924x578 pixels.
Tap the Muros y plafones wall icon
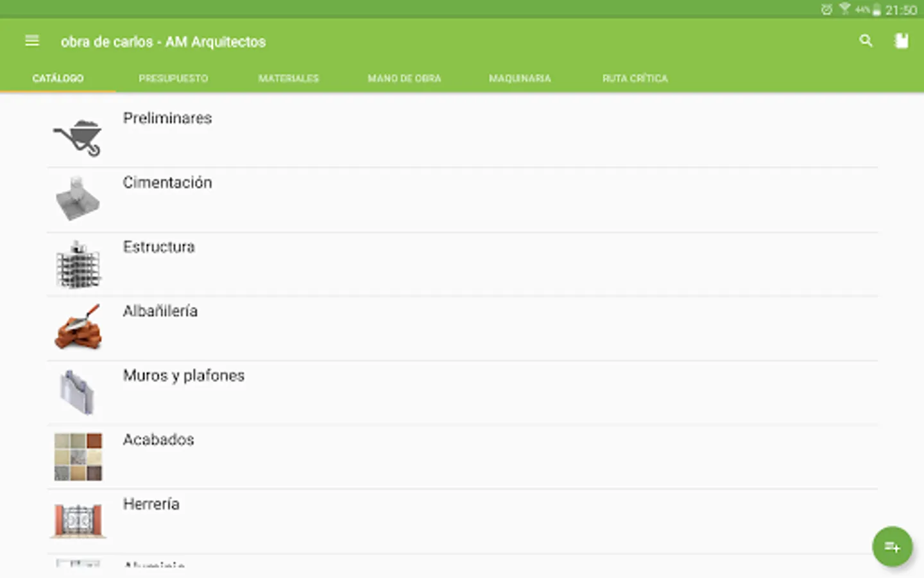[x=78, y=392]
